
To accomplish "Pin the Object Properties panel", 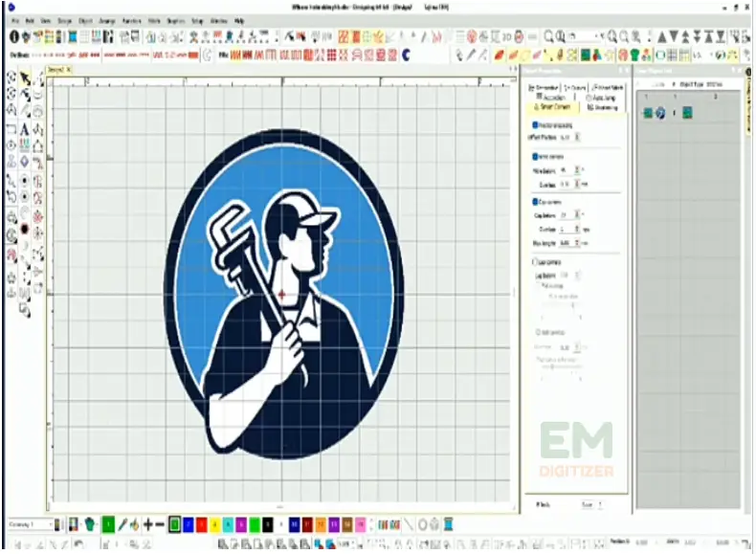I will (x=621, y=71).
